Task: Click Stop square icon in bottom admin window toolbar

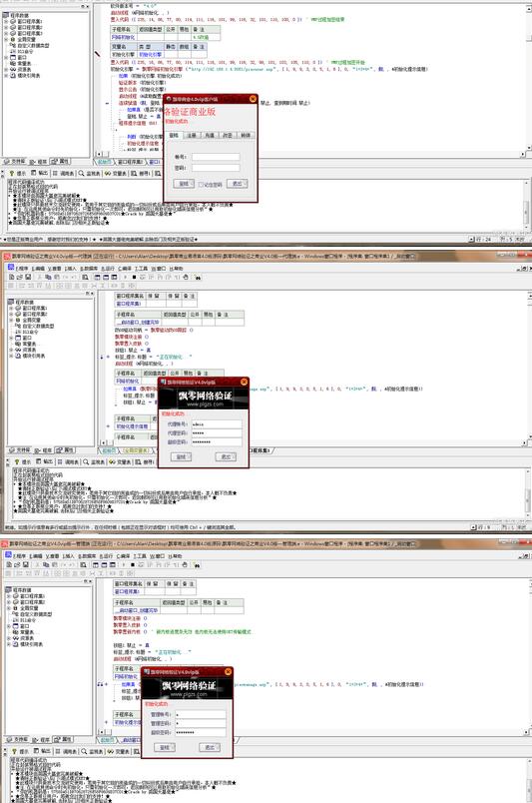Action: tap(132, 565)
